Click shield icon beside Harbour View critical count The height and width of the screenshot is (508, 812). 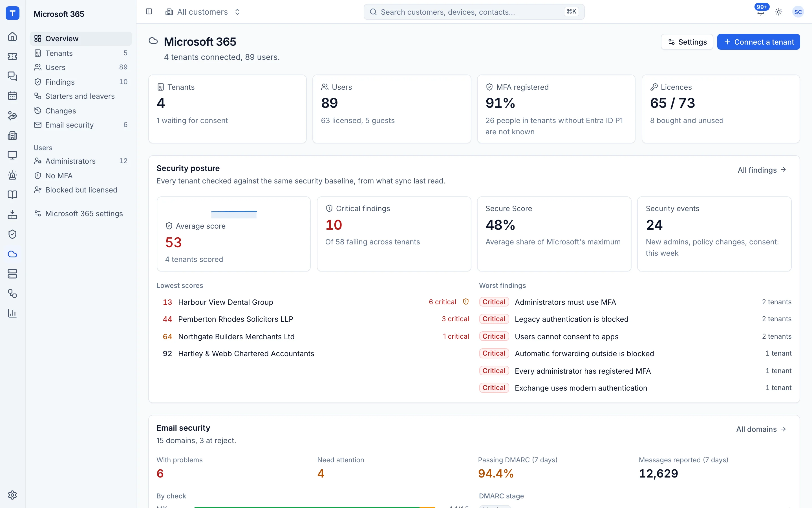(466, 302)
